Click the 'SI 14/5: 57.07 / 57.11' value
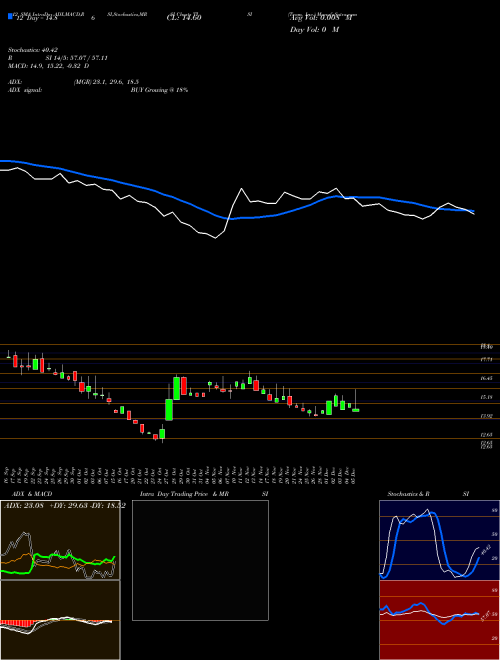 point(77,58)
